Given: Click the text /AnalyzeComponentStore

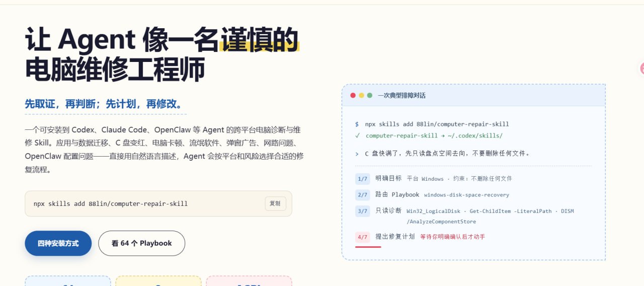Looking at the screenshot, I should 441,222.
